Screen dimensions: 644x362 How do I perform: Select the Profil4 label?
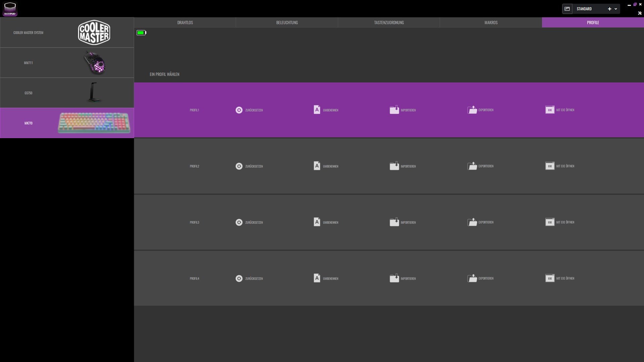click(x=194, y=279)
